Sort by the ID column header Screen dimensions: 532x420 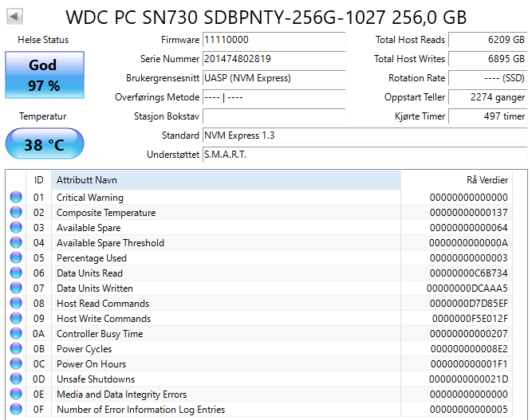click(x=38, y=180)
